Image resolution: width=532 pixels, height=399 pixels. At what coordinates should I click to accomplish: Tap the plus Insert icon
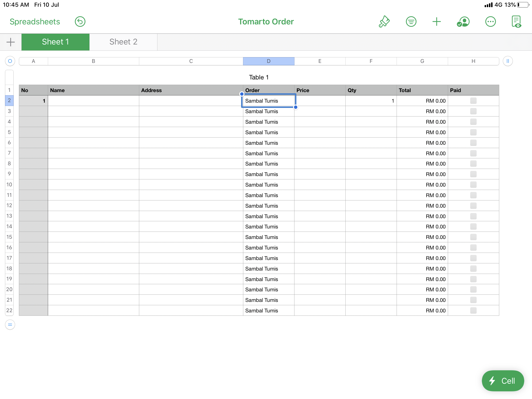tap(436, 22)
